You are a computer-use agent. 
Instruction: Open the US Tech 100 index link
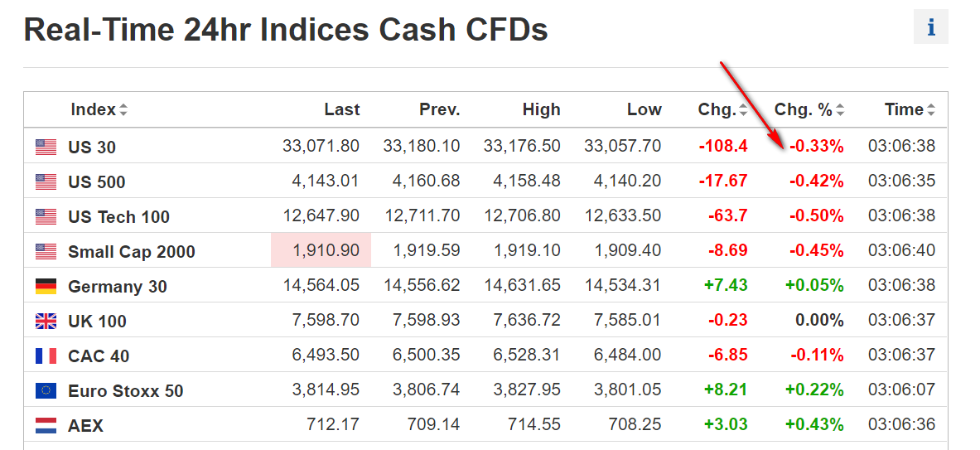coord(118,217)
